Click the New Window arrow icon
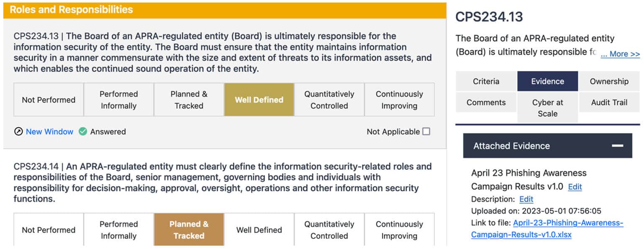Image resolution: width=644 pixels, height=249 pixels. coord(18,132)
